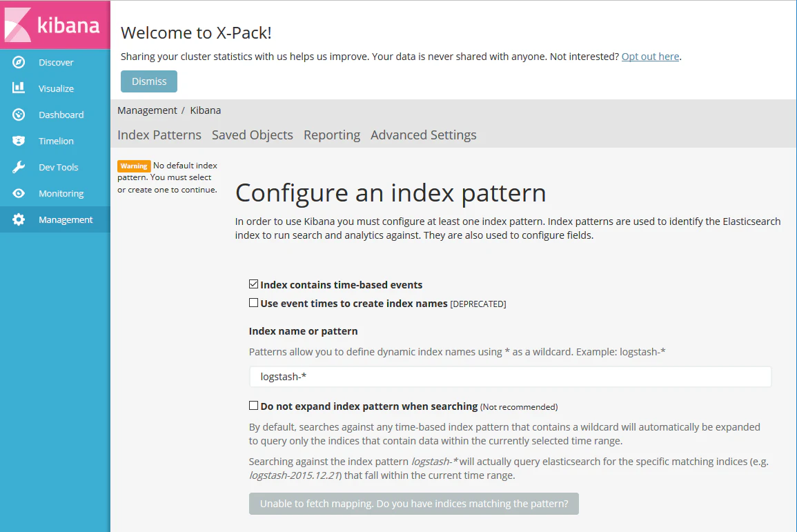Switch to the Reporting tab
The image size is (797, 532).
[332, 135]
